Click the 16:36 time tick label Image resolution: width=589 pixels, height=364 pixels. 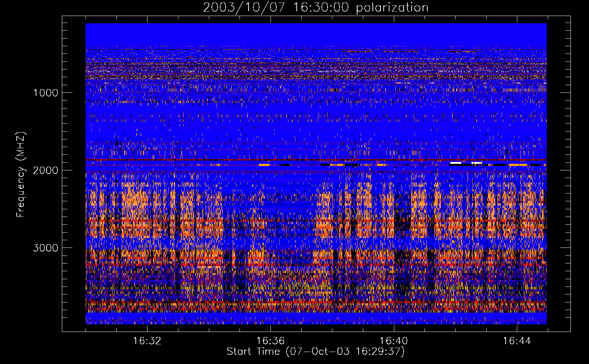tap(270, 341)
